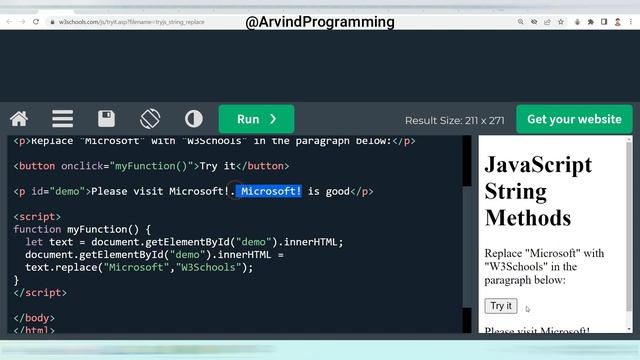The width and height of the screenshot is (640, 360).
Task: Click the Try it button in result pane
Action: 501,306
